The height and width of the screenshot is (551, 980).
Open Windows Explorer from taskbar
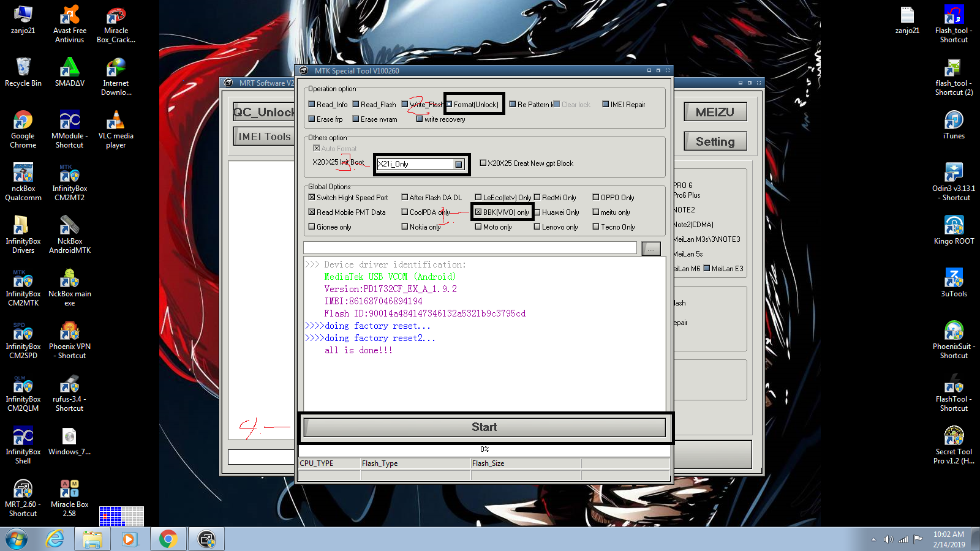tap(92, 539)
